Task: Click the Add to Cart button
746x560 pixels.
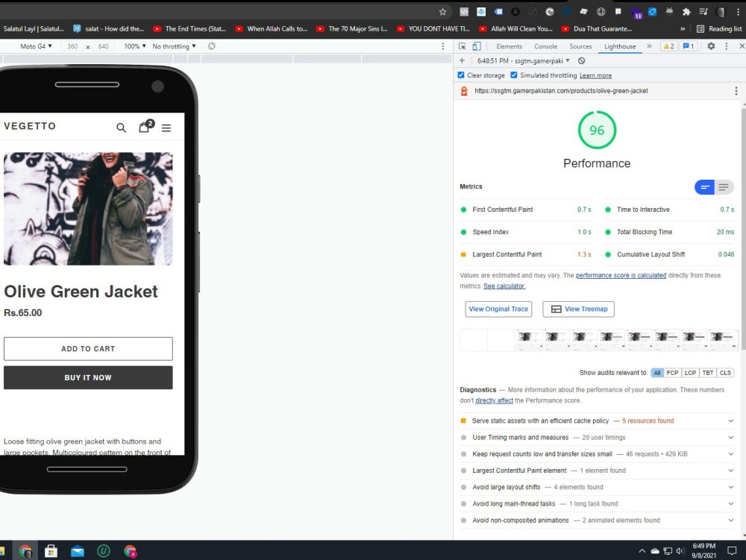Action: [x=88, y=349]
